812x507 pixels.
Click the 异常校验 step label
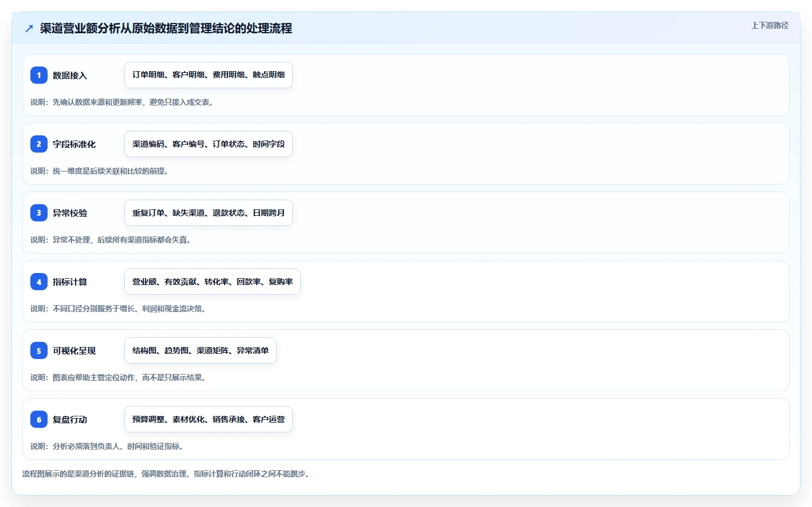70,213
